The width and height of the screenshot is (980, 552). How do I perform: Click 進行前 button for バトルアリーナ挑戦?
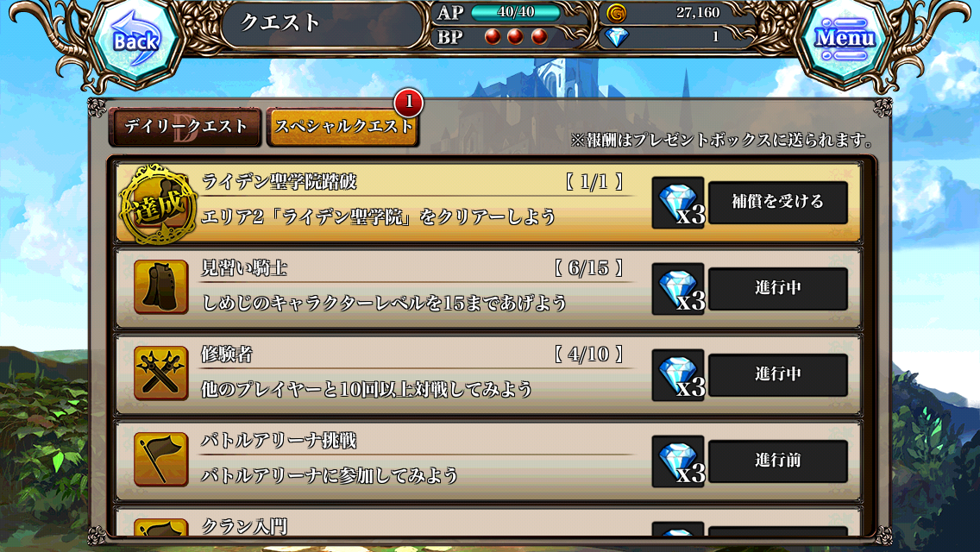(x=777, y=461)
